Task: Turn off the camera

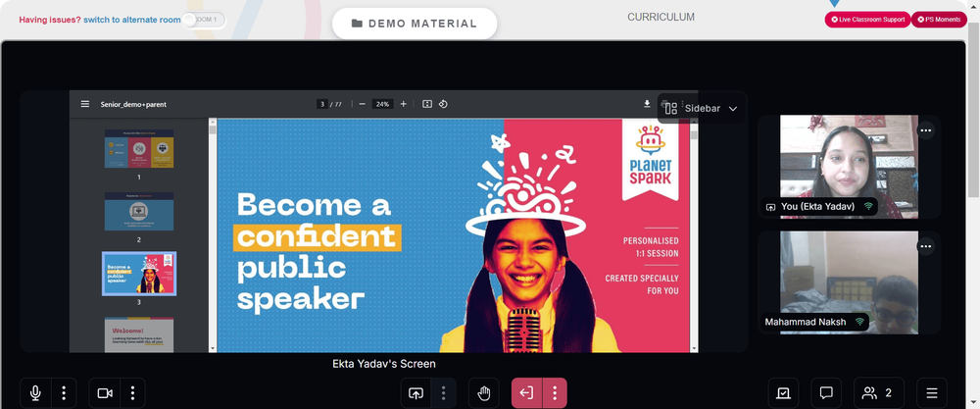Action: click(x=105, y=393)
